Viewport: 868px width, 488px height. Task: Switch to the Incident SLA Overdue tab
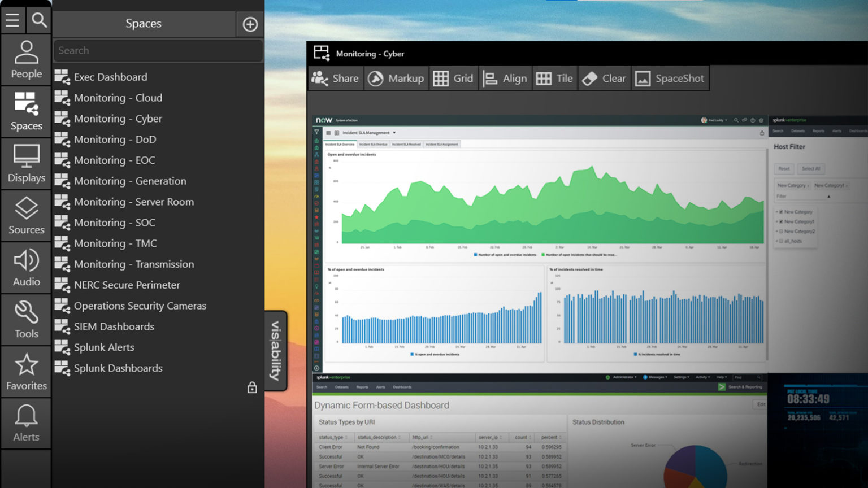click(374, 144)
